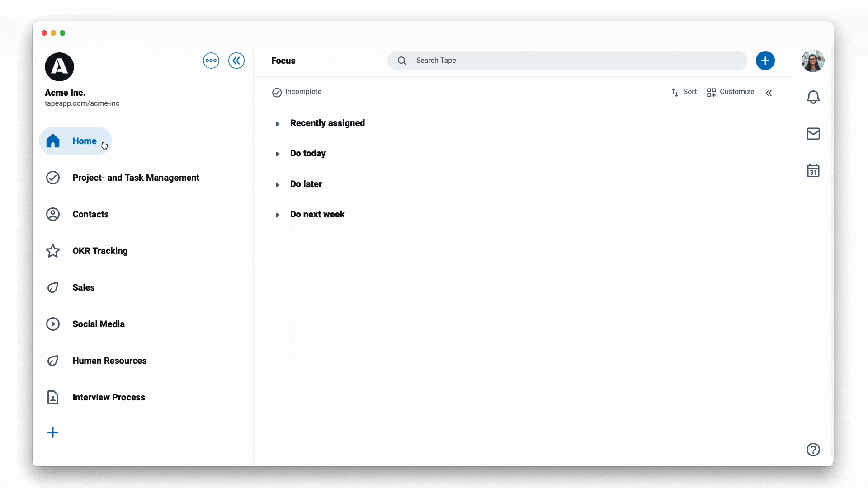Image resolution: width=868 pixels, height=488 pixels.
Task: Expand the Do today group
Action: point(278,153)
